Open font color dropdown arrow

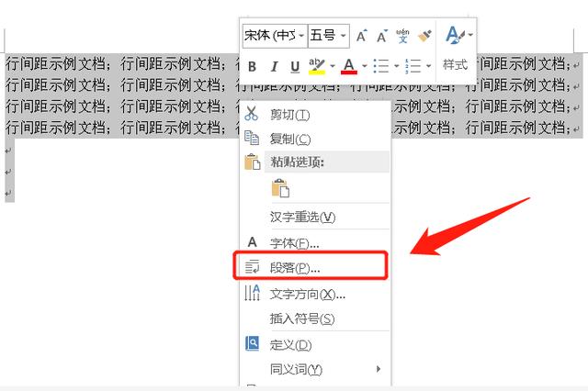click(x=365, y=66)
